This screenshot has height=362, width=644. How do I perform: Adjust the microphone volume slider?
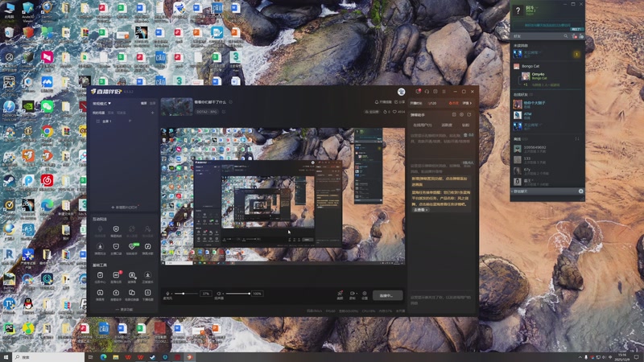click(x=186, y=294)
